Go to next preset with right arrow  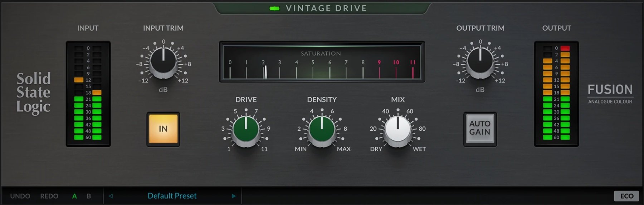(234, 196)
